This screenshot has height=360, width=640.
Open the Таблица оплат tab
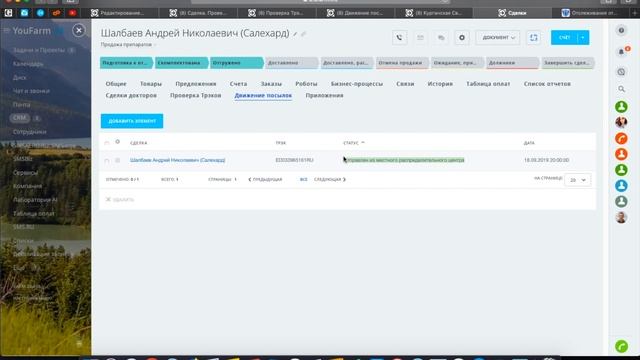[x=488, y=84]
